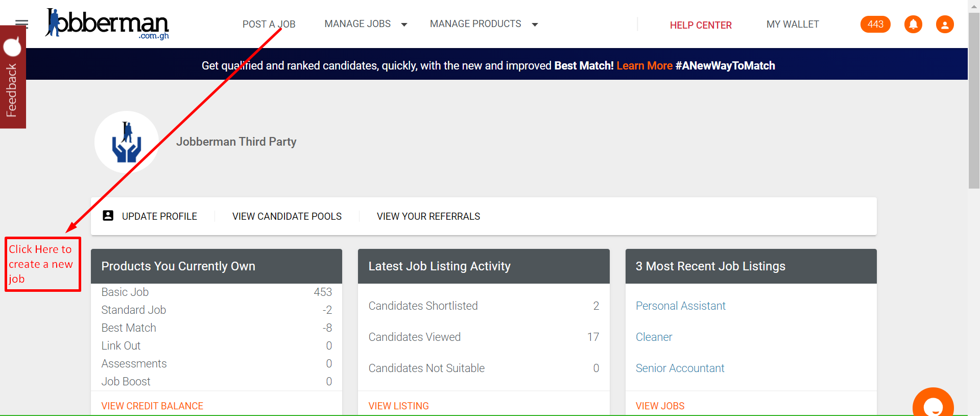Open the Feedback side tab
The height and width of the screenshot is (416, 980).
coord(13,77)
